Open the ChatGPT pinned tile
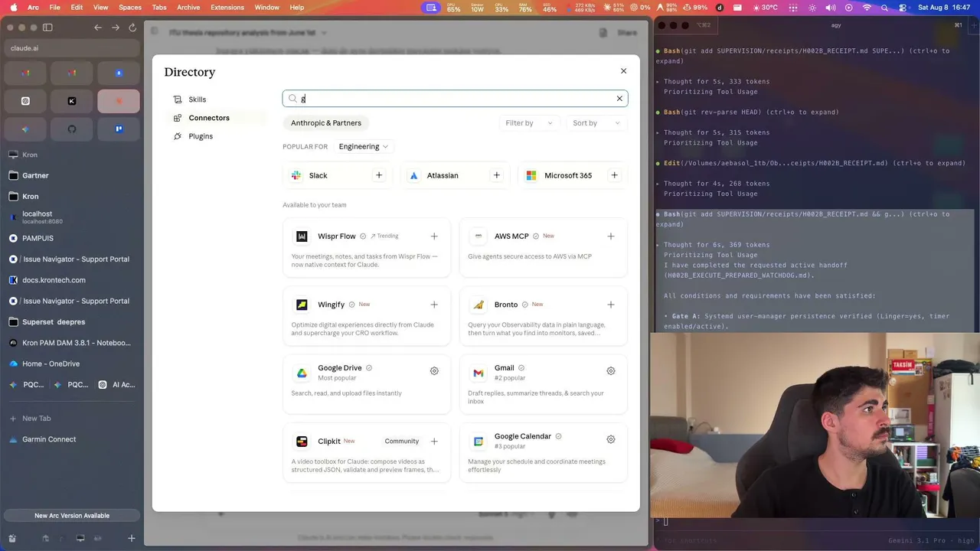The image size is (980, 551). [25, 101]
